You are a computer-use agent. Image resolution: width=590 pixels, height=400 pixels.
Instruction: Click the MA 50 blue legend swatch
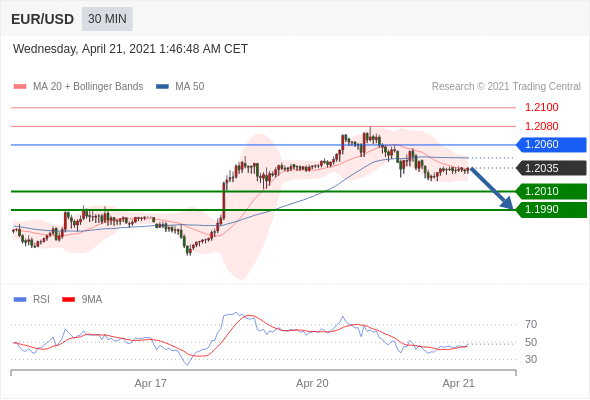point(162,87)
